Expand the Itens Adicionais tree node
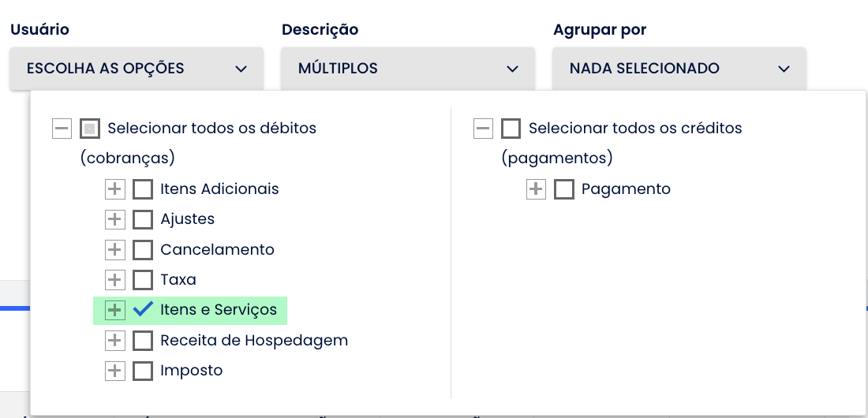 pyautogui.click(x=115, y=189)
